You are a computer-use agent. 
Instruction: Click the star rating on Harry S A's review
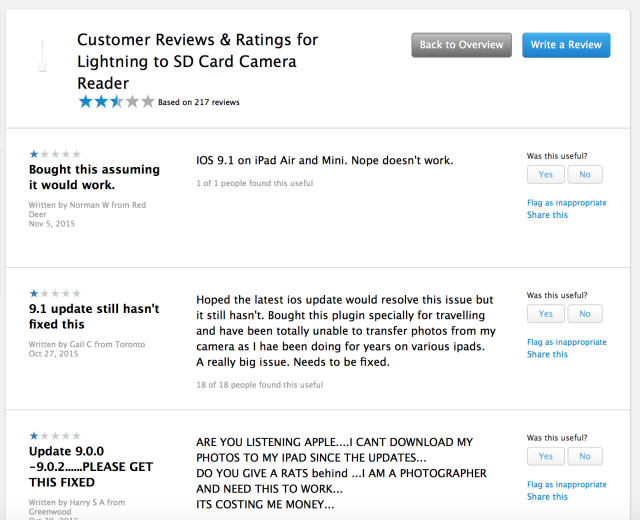(x=55, y=436)
